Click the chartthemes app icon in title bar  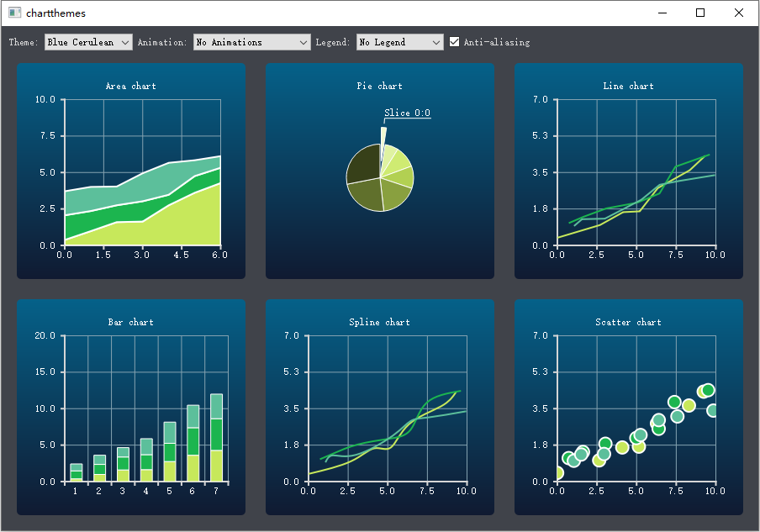pos(14,13)
